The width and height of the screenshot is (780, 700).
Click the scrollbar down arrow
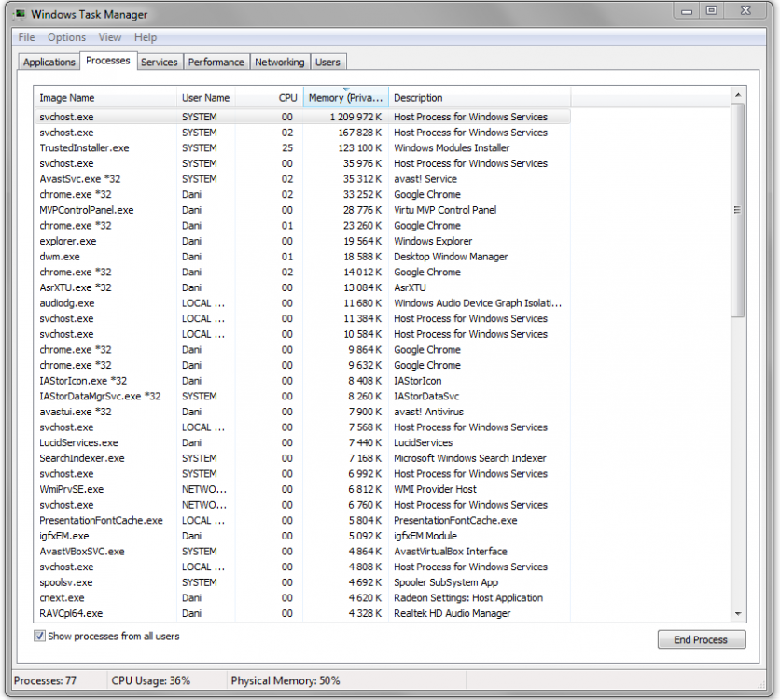pos(738,614)
